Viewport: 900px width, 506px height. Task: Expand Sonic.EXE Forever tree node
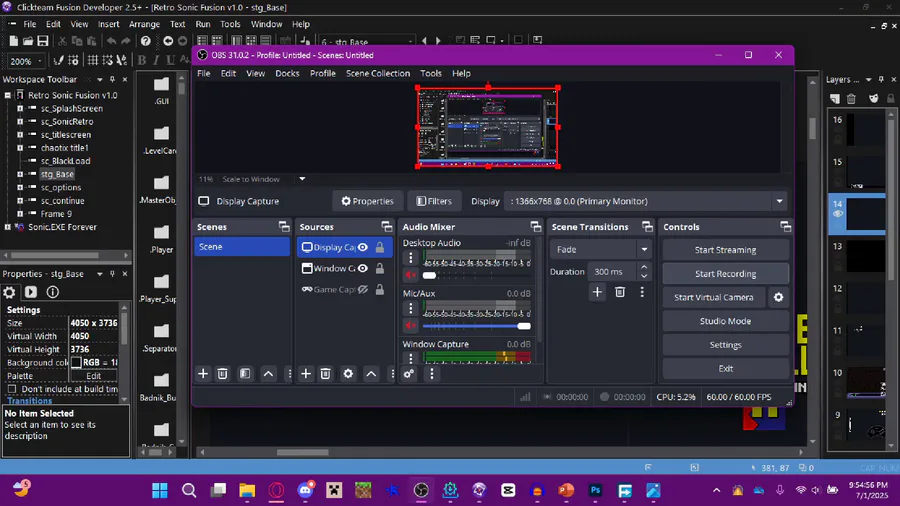tap(7, 227)
